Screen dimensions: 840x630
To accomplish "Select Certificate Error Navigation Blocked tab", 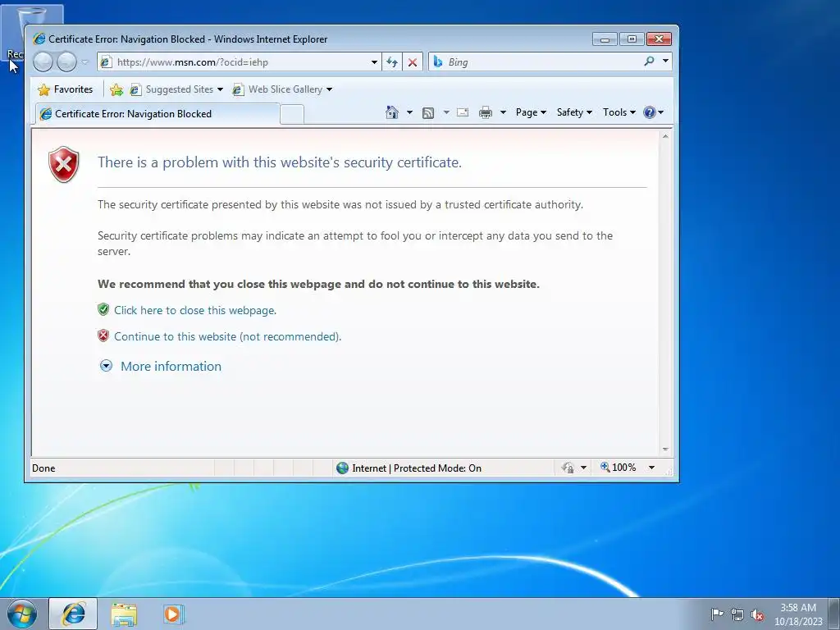I will 157,113.
